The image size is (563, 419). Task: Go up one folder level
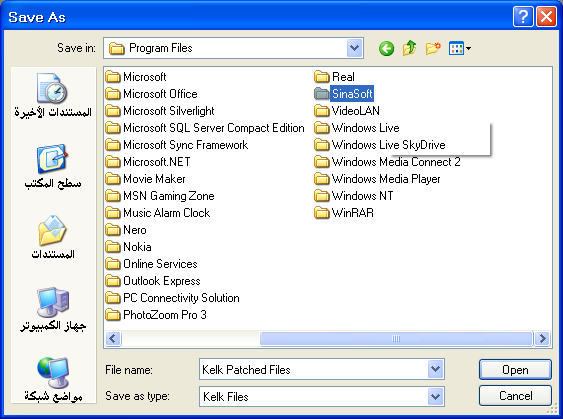pyautogui.click(x=410, y=48)
